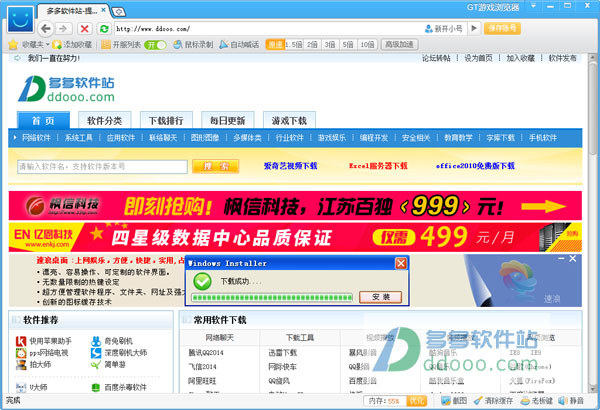
Task: Click 安装 in Windows Installer dialog
Action: tap(381, 297)
